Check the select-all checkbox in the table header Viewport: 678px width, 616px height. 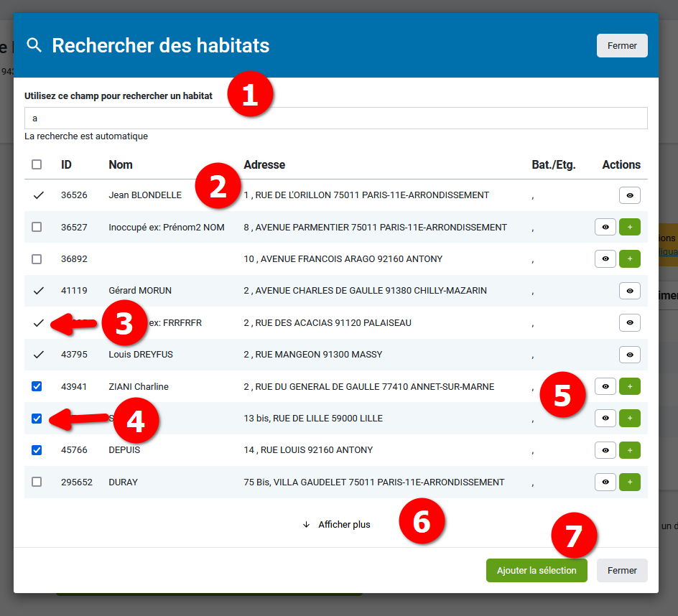coord(37,164)
